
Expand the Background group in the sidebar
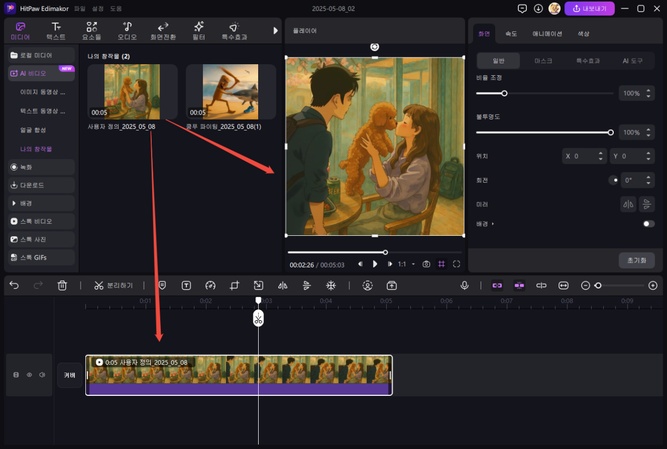click(x=41, y=203)
